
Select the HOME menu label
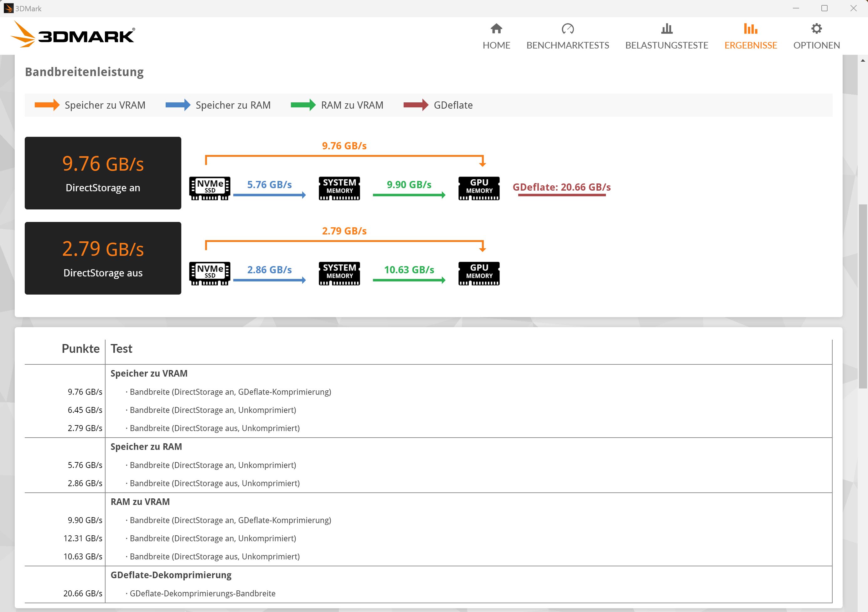tap(496, 45)
